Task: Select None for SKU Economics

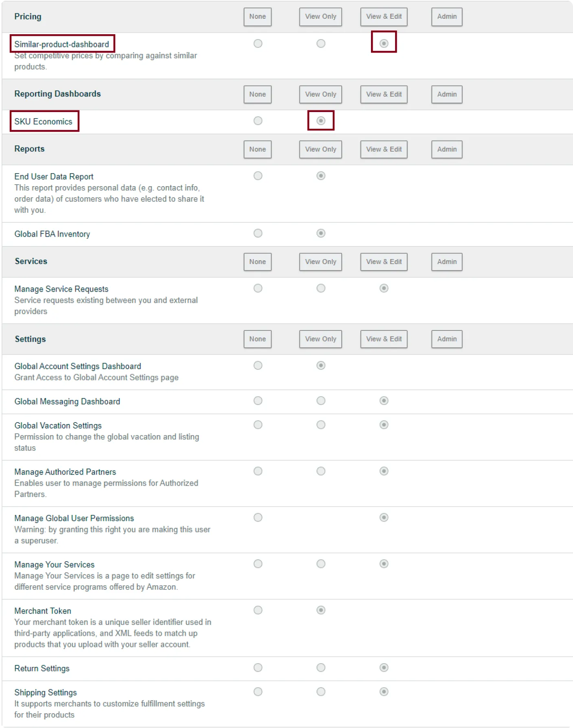Action: pyautogui.click(x=258, y=121)
